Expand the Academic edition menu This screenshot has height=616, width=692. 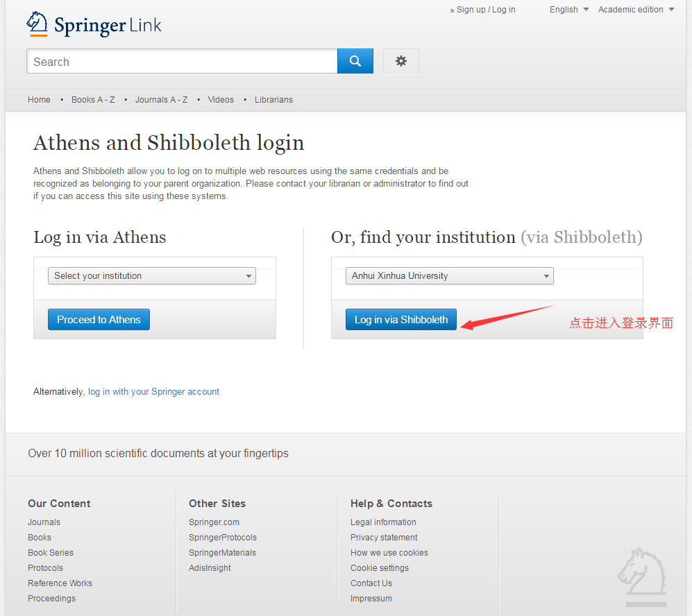[635, 10]
